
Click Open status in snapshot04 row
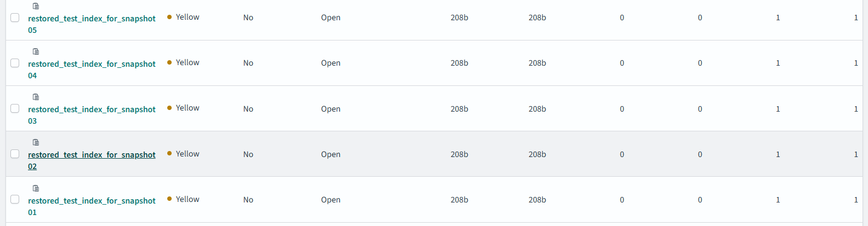331,63
